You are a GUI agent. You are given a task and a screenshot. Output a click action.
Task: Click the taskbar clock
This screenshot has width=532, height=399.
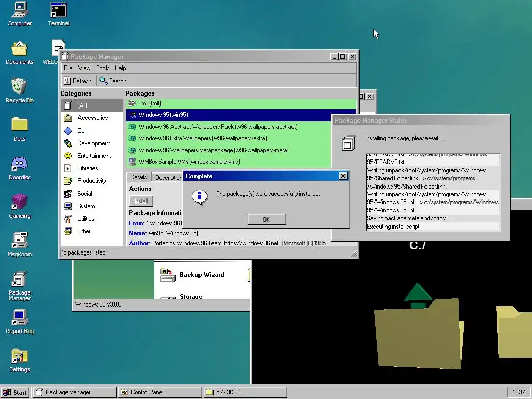point(518,392)
